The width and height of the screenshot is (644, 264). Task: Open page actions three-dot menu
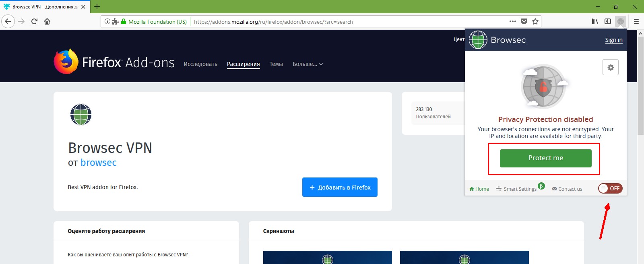click(512, 21)
